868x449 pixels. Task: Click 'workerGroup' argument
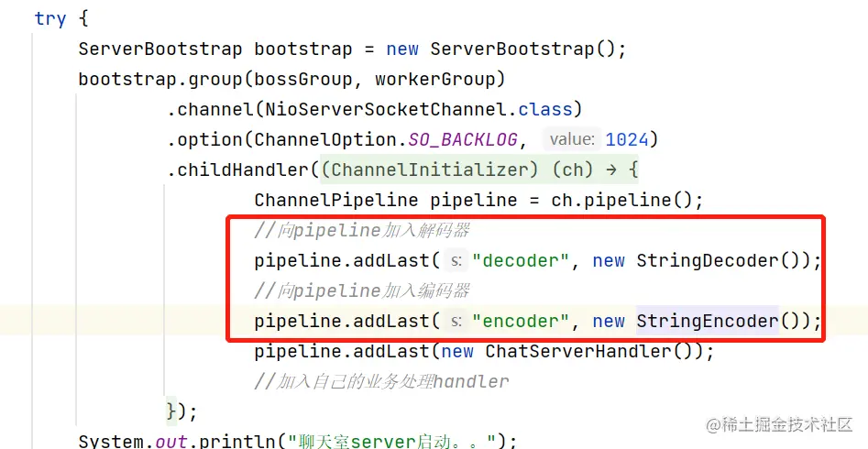tap(434, 80)
